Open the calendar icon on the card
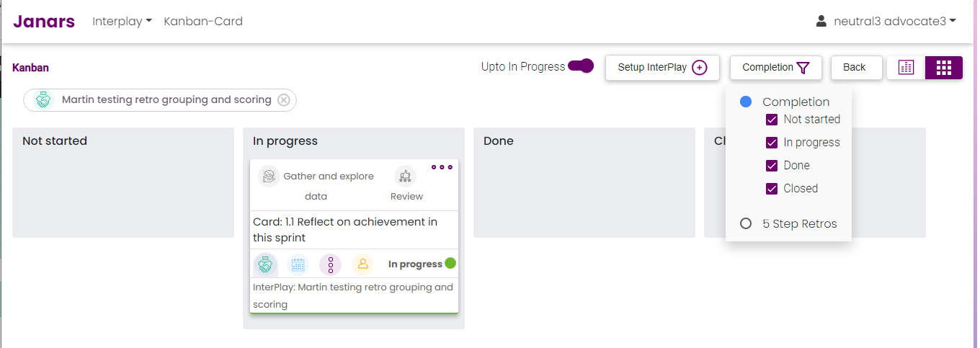Image resolution: width=980 pixels, height=348 pixels. tap(298, 264)
